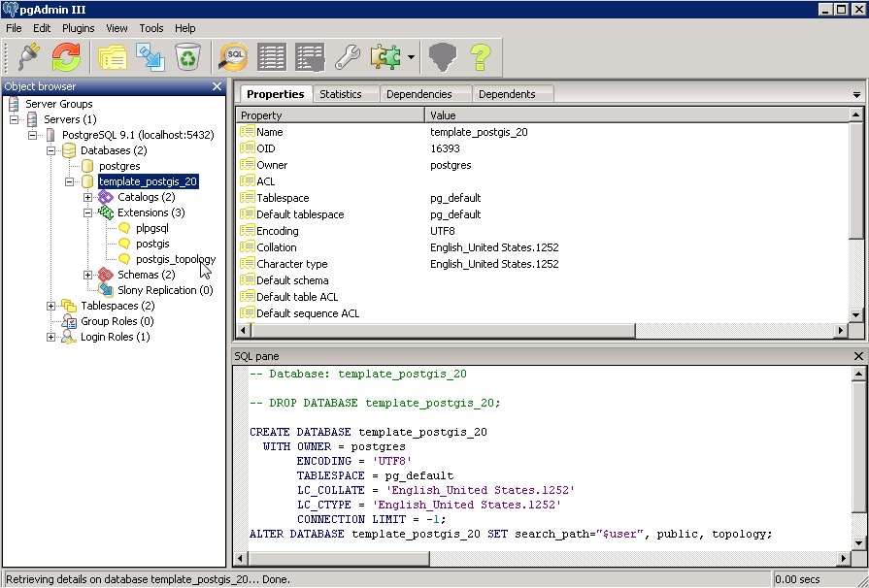Click the create new object toolbar icon
Screen dimensions: 869x588
tap(150, 56)
